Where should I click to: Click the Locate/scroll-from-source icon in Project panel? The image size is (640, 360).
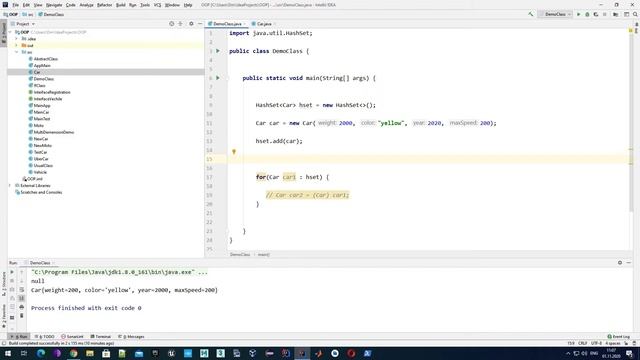tap(171, 24)
